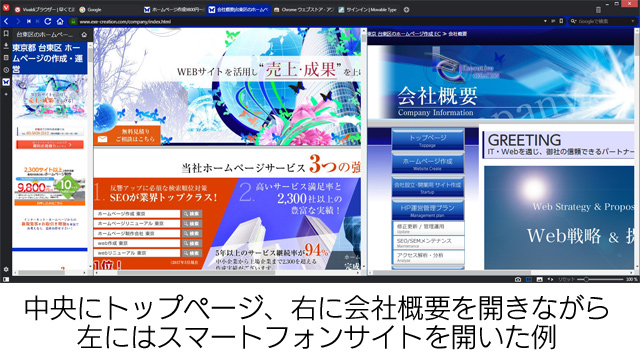Viewport: 640px width, 360px height.
Task: Switch to the Google tab
Action: pyautogui.click(x=91, y=9)
